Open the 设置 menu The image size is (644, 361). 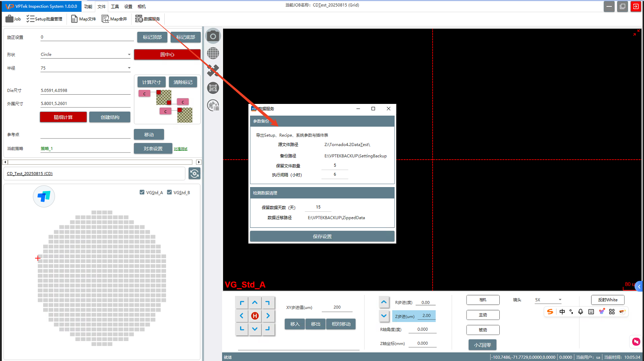pyautogui.click(x=128, y=6)
